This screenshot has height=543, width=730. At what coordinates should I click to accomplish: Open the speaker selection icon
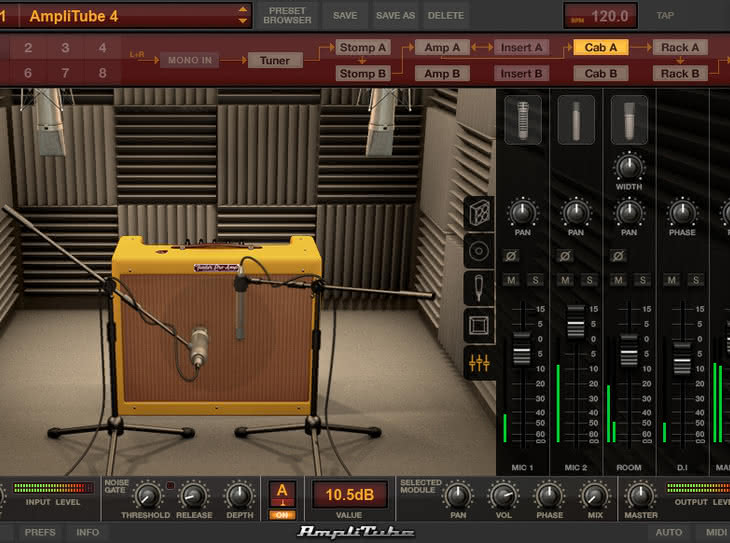[x=479, y=251]
